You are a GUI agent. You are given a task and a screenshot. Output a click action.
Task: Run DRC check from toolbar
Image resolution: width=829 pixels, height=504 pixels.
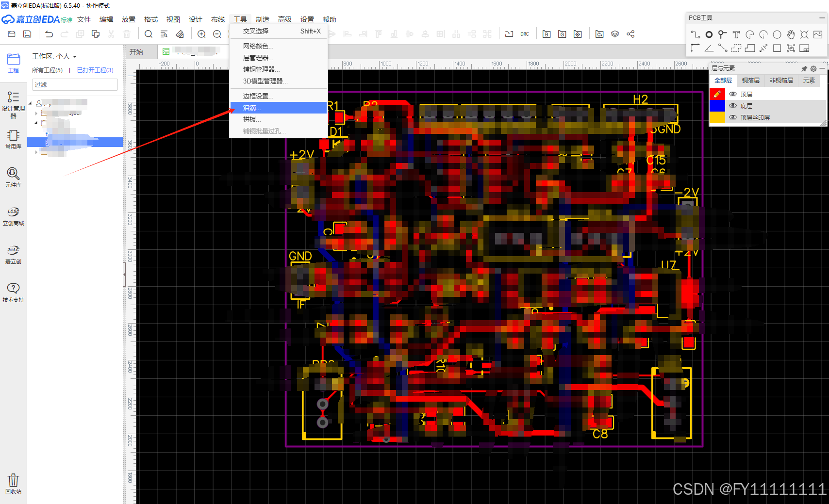[525, 34]
